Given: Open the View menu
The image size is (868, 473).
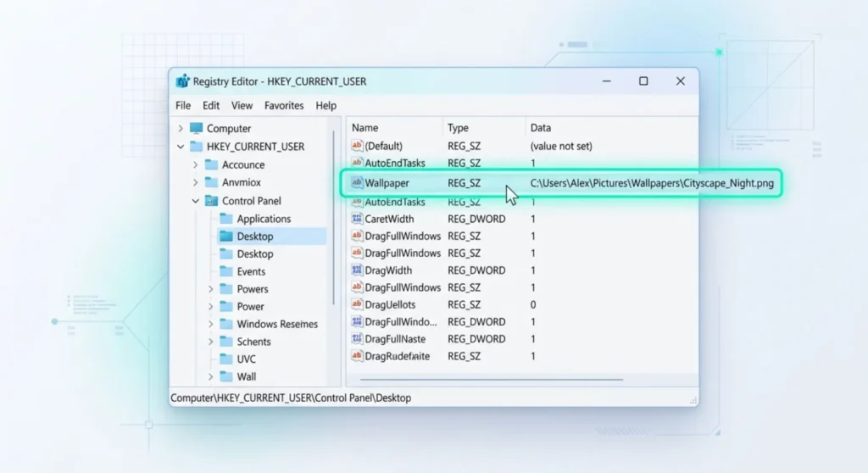Looking at the screenshot, I should point(242,105).
